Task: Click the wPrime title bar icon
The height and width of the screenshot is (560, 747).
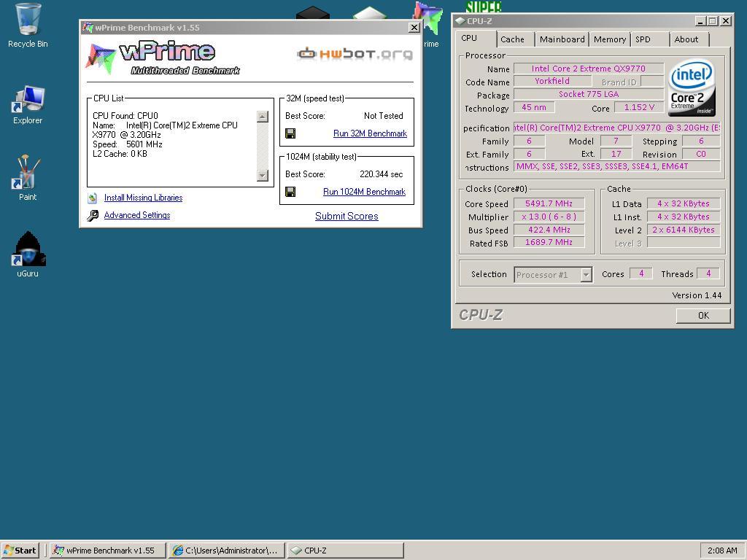Action: coord(88,27)
